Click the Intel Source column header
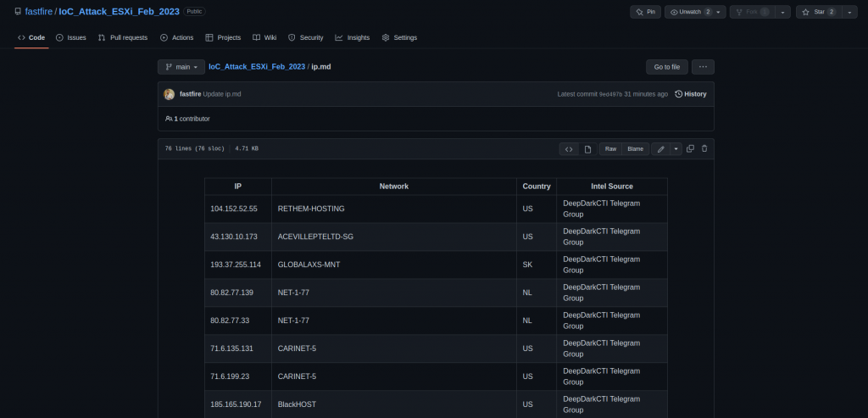Viewport: 868px width, 418px height. tap(612, 187)
